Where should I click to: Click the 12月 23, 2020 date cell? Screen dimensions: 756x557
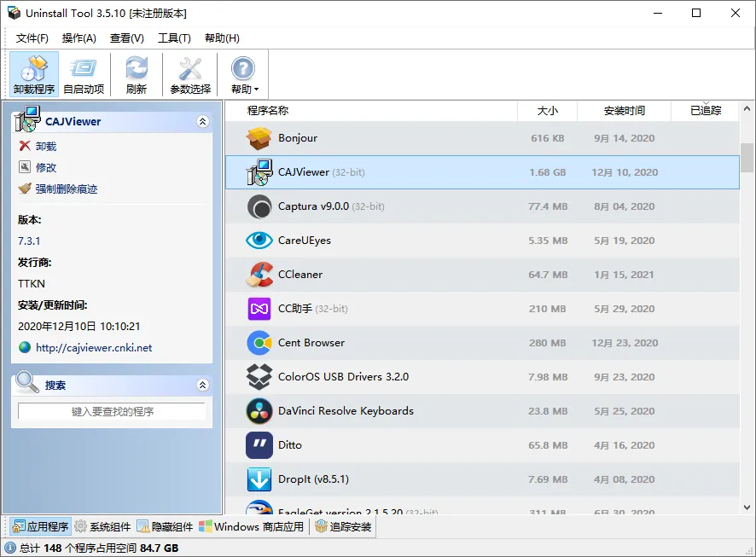tap(625, 343)
